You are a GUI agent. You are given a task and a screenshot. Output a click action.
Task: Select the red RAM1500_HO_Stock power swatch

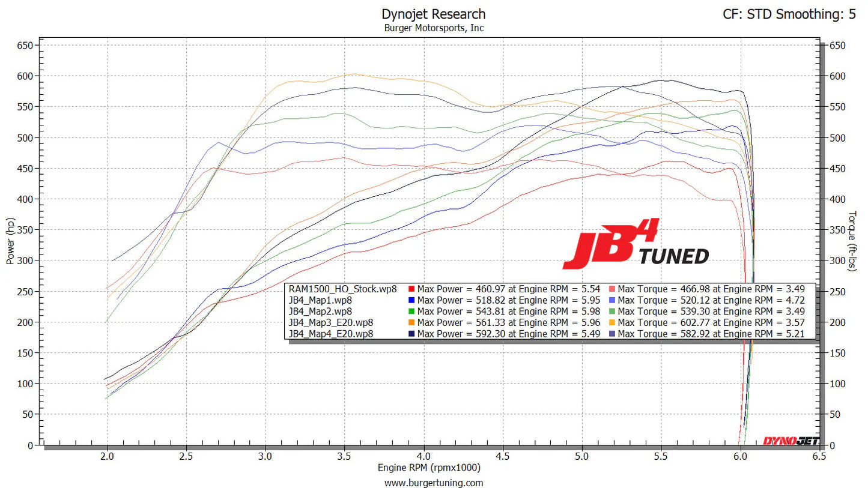pos(412,289)
